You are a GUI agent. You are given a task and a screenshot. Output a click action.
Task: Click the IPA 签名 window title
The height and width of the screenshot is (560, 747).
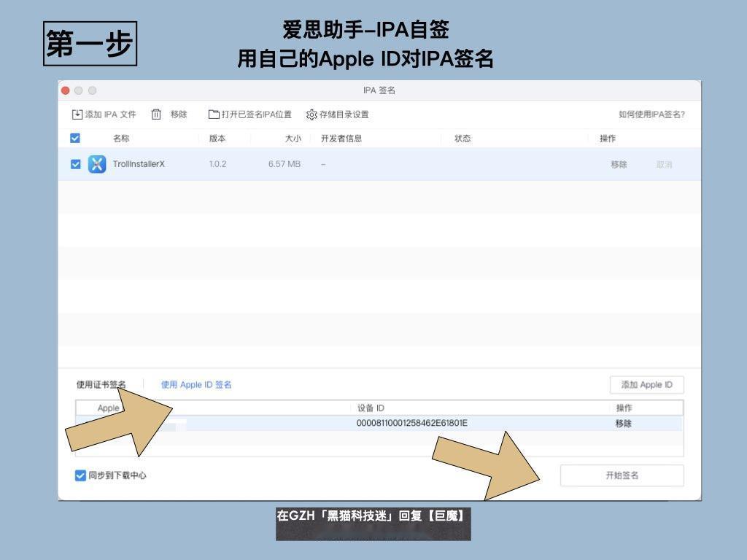tap(379, 90)
